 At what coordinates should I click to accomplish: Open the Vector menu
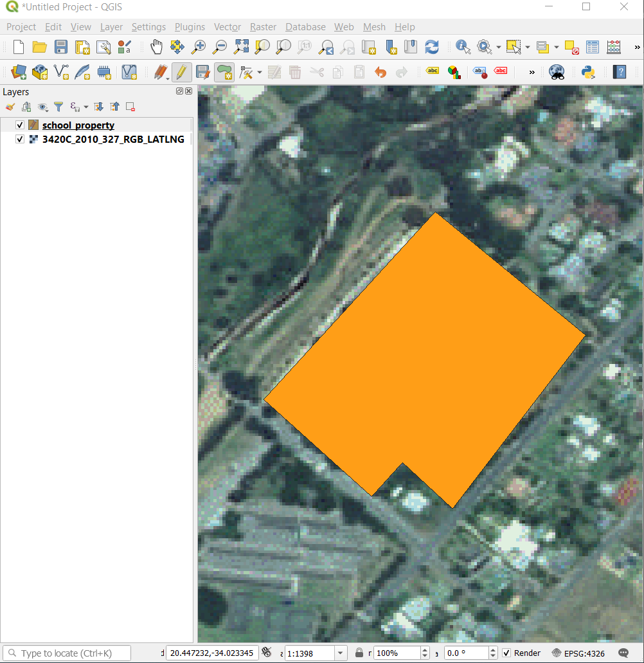click(227, 27)
